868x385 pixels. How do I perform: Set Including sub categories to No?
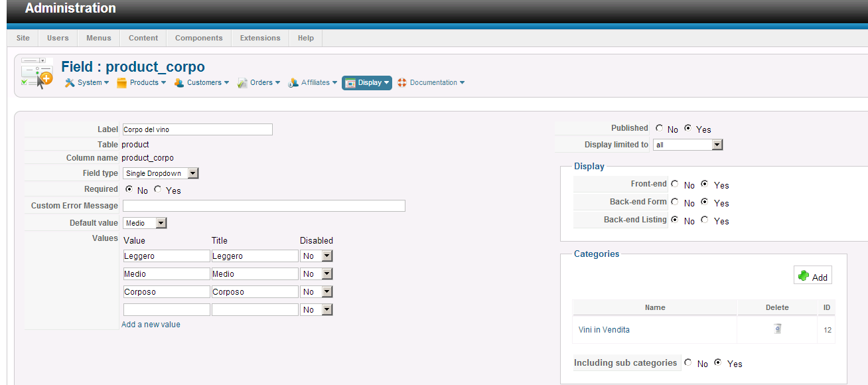[x=688, y=362]
